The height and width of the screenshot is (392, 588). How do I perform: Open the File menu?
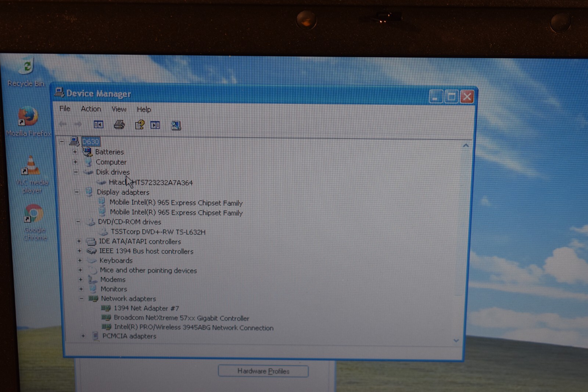pyautogui.click(x=65, y=108)
